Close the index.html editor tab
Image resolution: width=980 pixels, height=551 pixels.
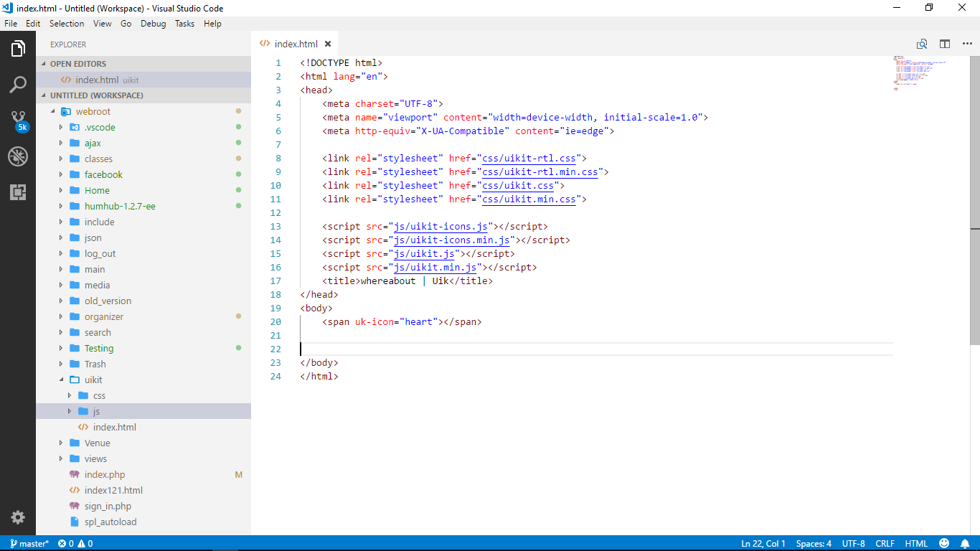328,44
